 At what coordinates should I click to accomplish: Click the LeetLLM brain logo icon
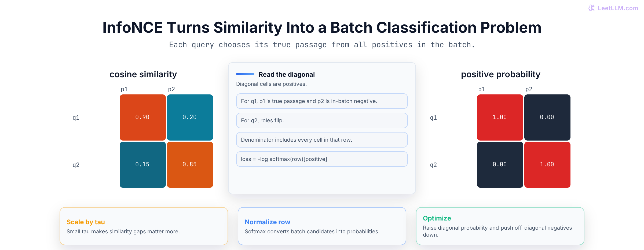(x=591, y=8)
